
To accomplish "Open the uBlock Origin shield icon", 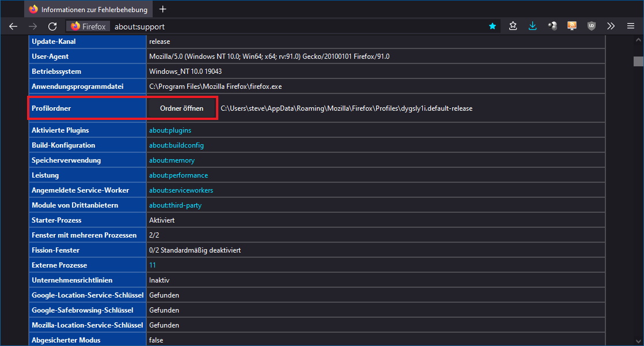I will point(591,26).
